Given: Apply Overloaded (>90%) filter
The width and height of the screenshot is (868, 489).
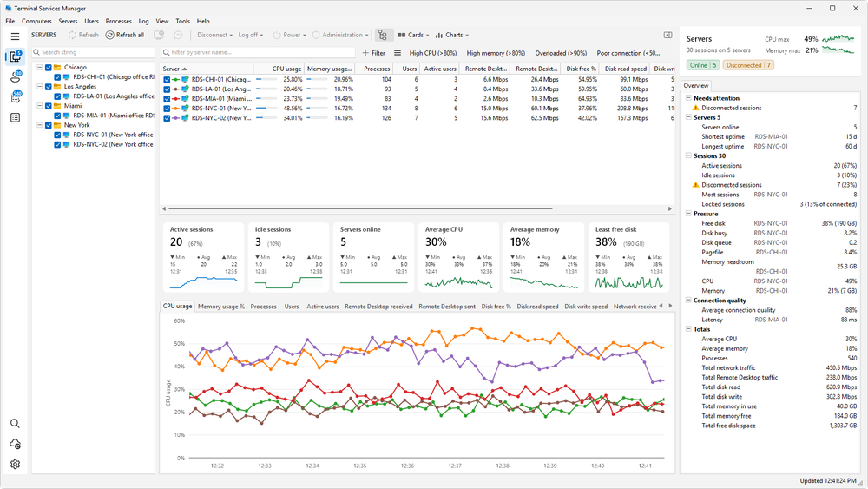Looking at the screenshot, I should tap(561, 53).
